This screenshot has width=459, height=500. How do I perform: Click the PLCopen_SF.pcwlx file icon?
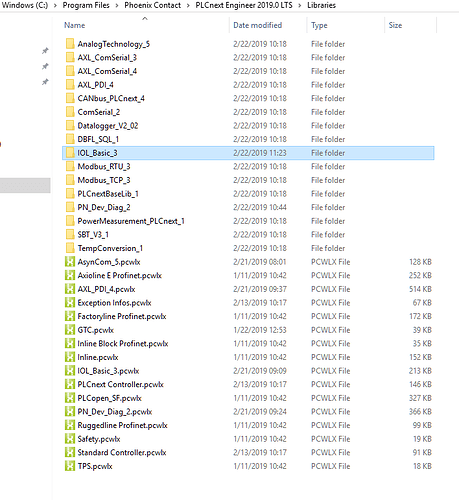(70, 398)
